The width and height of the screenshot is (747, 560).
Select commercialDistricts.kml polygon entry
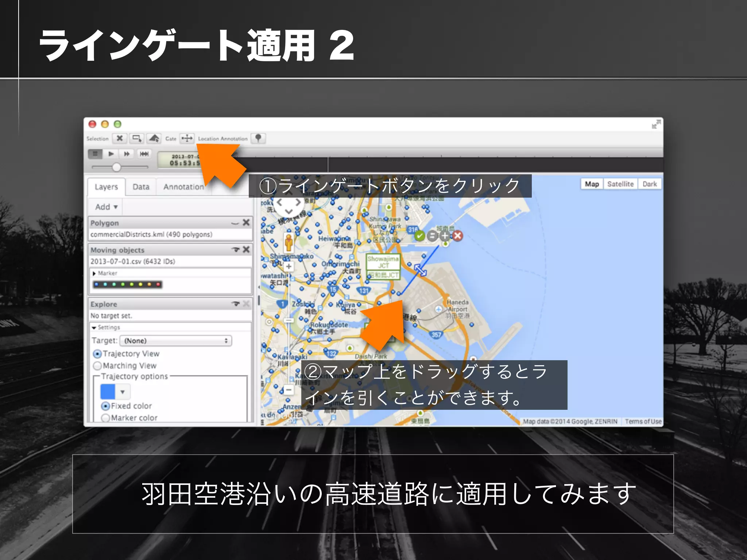click(151, 234)
